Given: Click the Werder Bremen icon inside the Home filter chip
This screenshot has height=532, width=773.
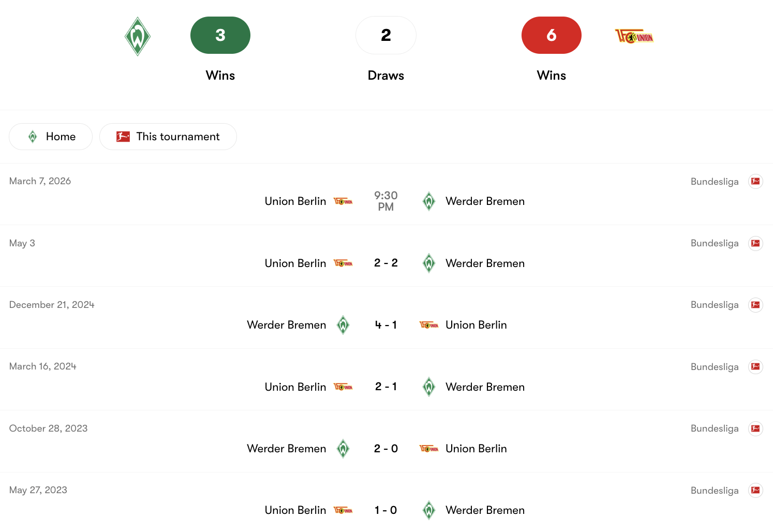Looking at the screenshot, I should (33, 136).
